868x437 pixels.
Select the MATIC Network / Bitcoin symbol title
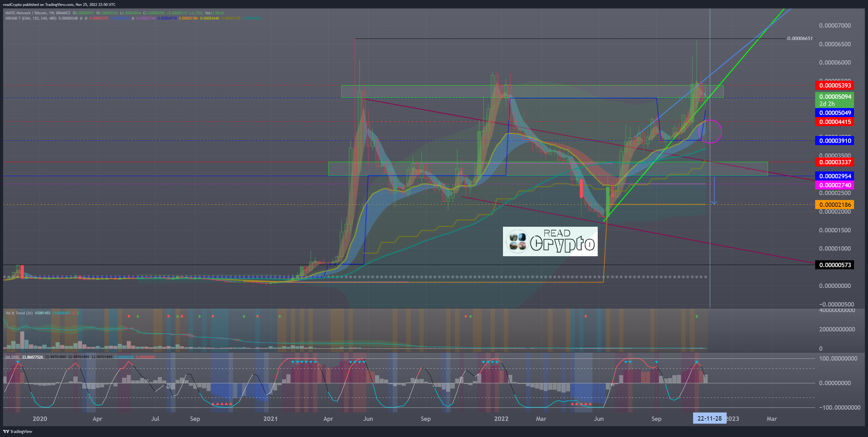tap(38, 13)
